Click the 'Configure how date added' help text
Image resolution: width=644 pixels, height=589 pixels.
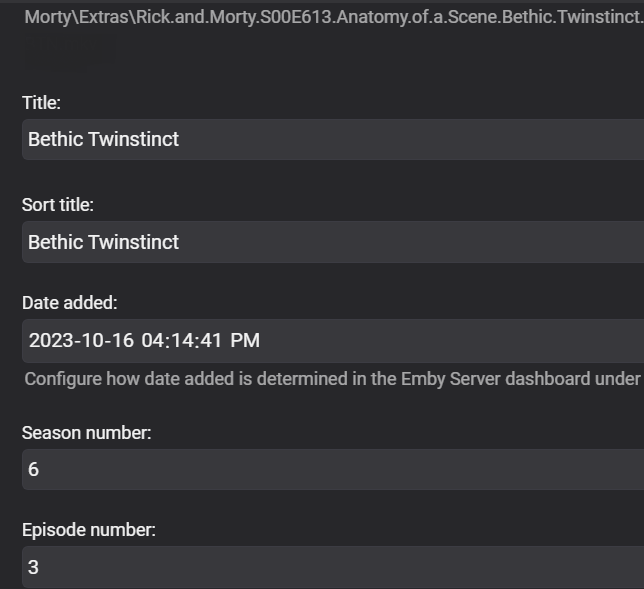(x=330, y=379)
